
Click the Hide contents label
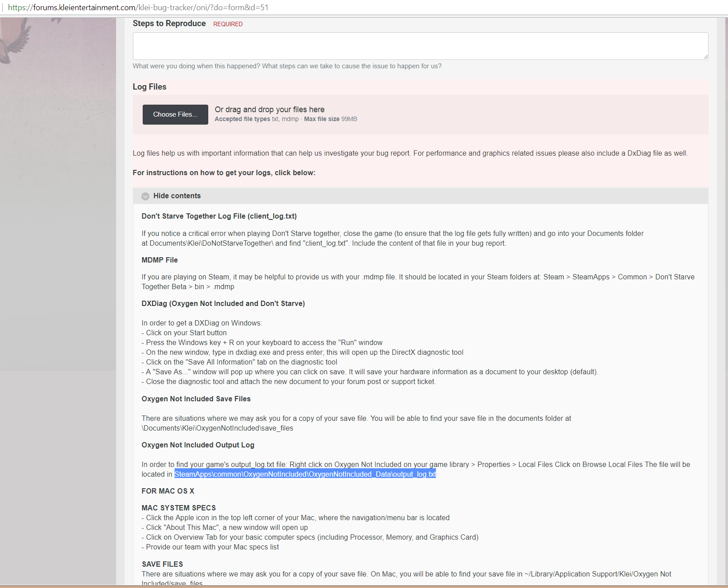(x=177, y=196)
